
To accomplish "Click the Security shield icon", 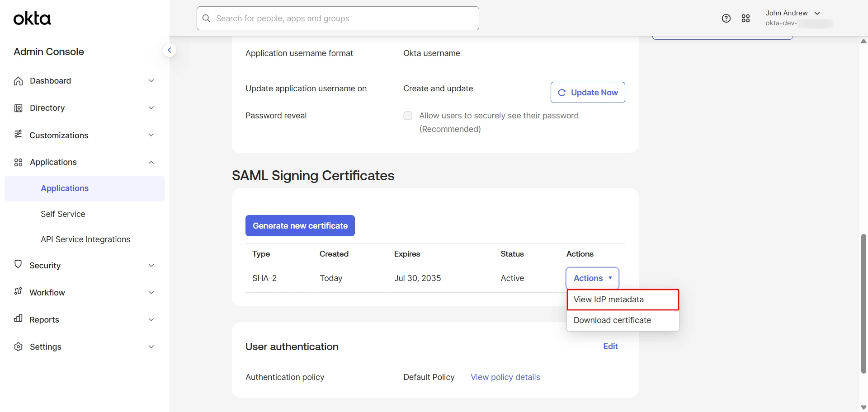I will click(18, 264).
